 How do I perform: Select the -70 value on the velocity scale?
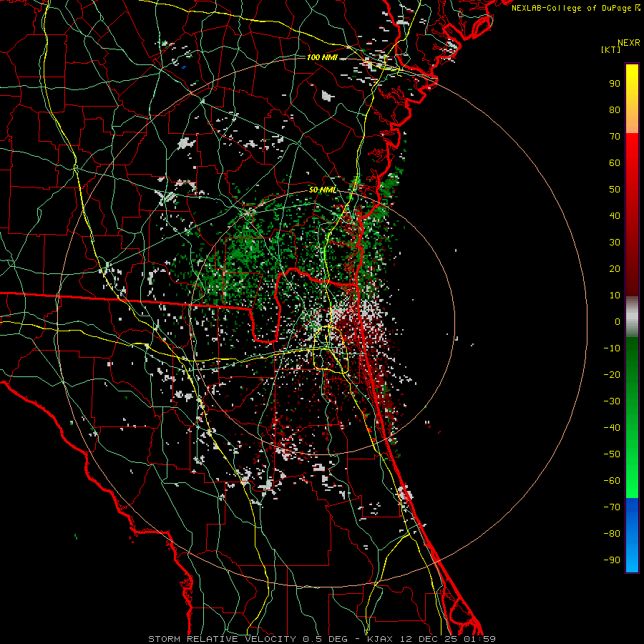612,507
